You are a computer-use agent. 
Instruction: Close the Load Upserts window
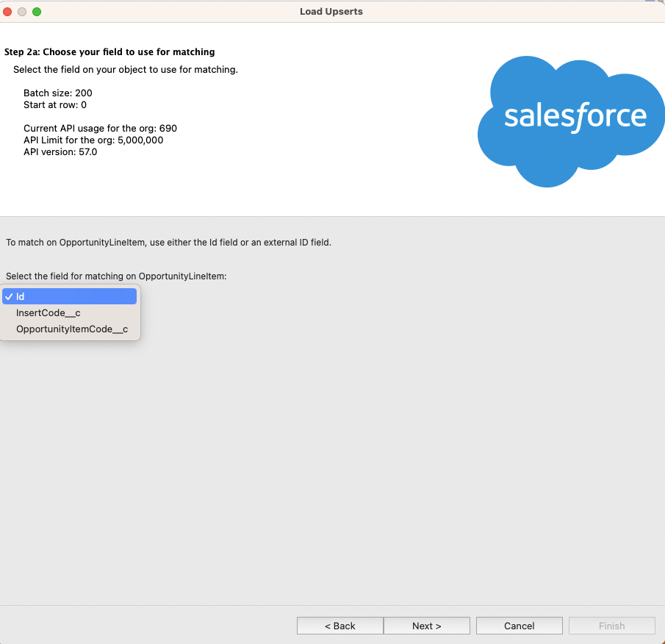pos(7,12)
